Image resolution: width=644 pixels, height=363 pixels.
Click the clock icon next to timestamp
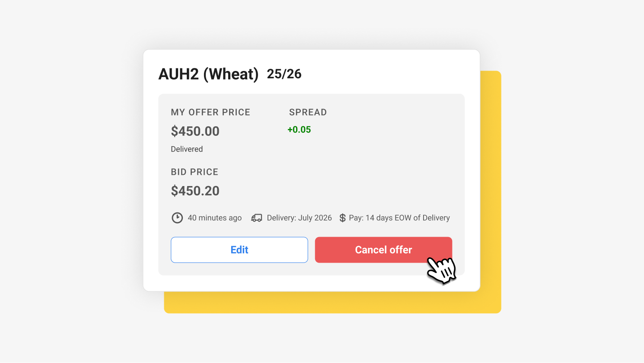[177, 218]
